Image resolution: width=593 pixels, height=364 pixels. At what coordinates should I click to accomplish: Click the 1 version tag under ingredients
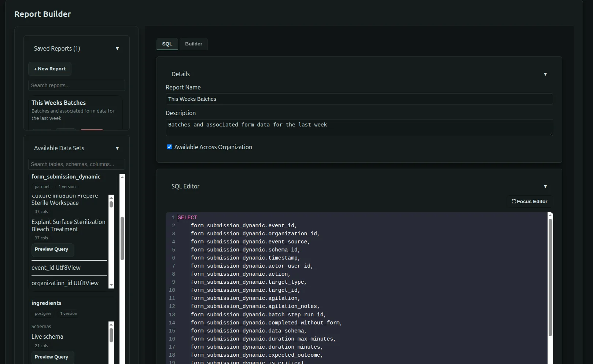(69, 313)
